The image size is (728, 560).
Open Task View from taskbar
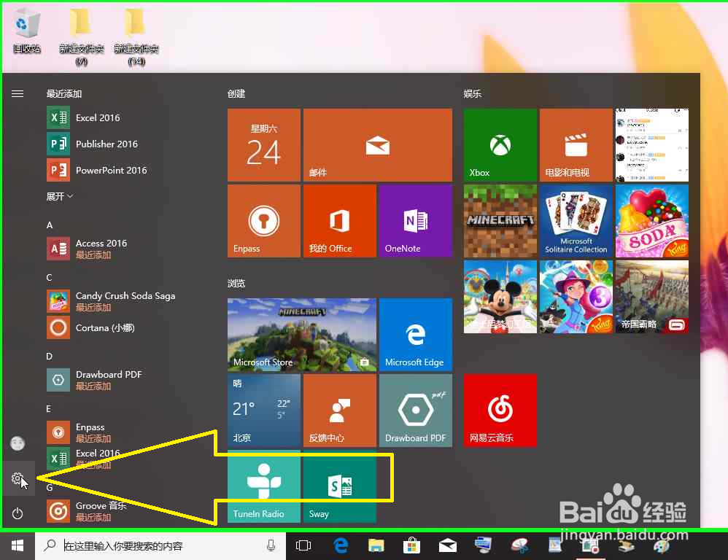point(303,545)
